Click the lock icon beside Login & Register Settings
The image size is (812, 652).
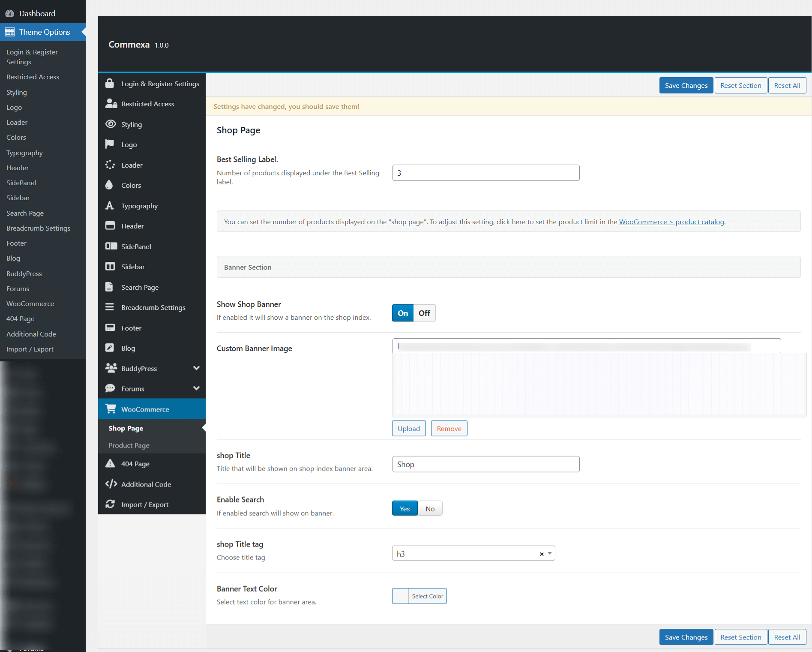[x=110, y=84]
